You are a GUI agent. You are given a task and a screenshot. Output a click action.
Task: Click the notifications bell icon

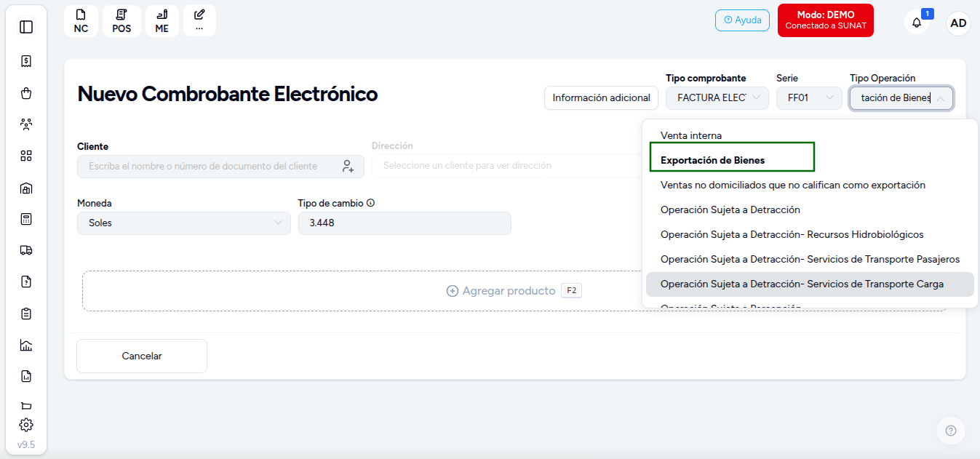coord(917,23)
